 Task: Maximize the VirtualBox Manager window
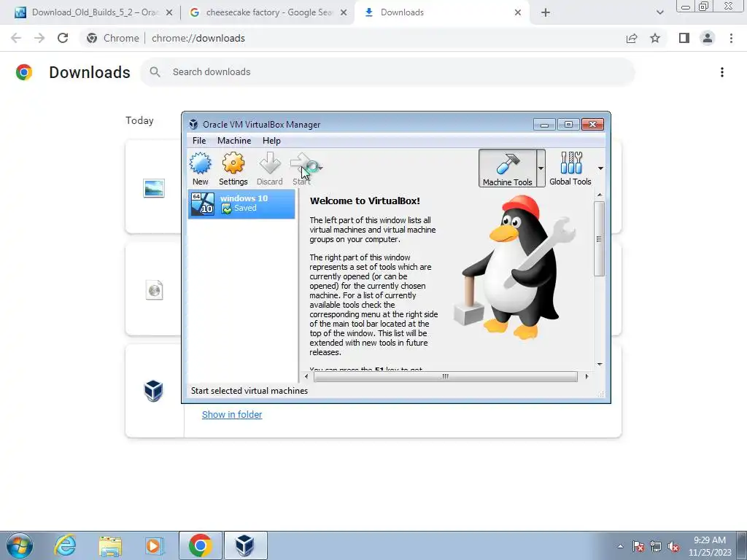coord(568,124)
